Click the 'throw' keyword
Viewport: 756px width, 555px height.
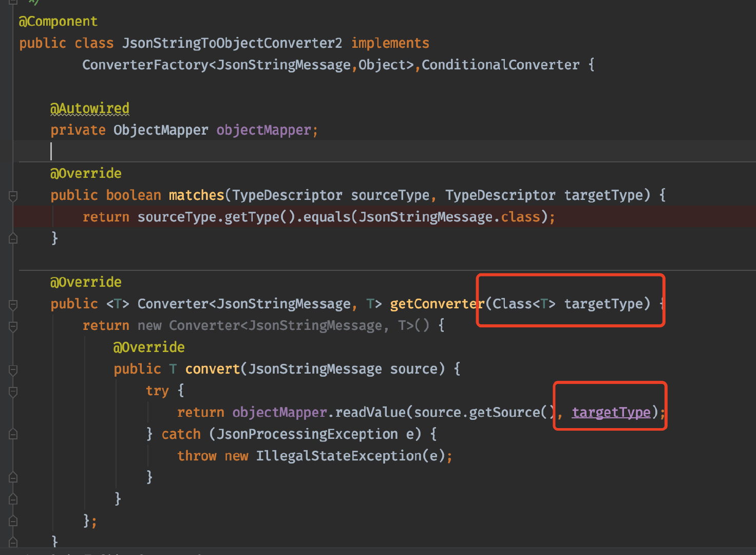197,456
